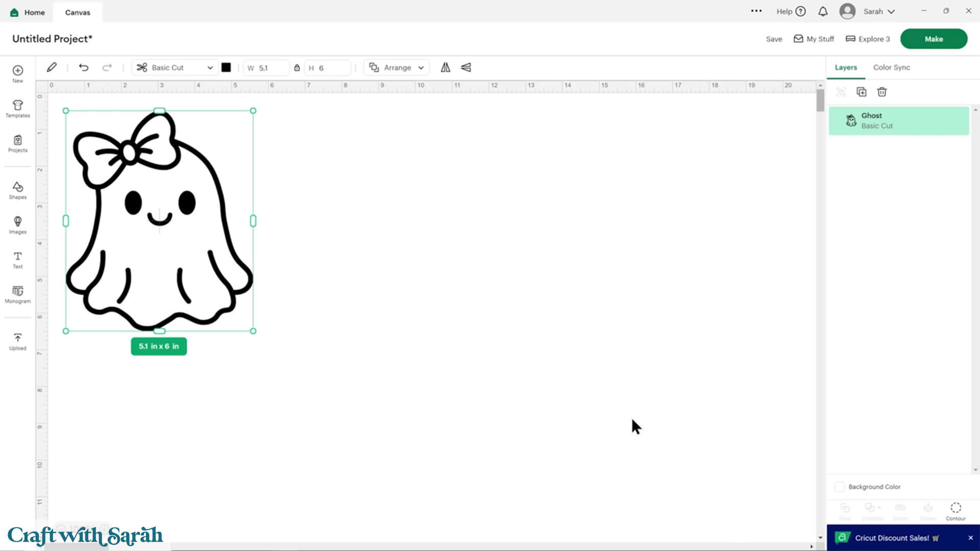This screenshot has width=980, height=551.
Task: Delete the selected layer with trash icon
Action: pyautogui.click(x=881, y=92)
